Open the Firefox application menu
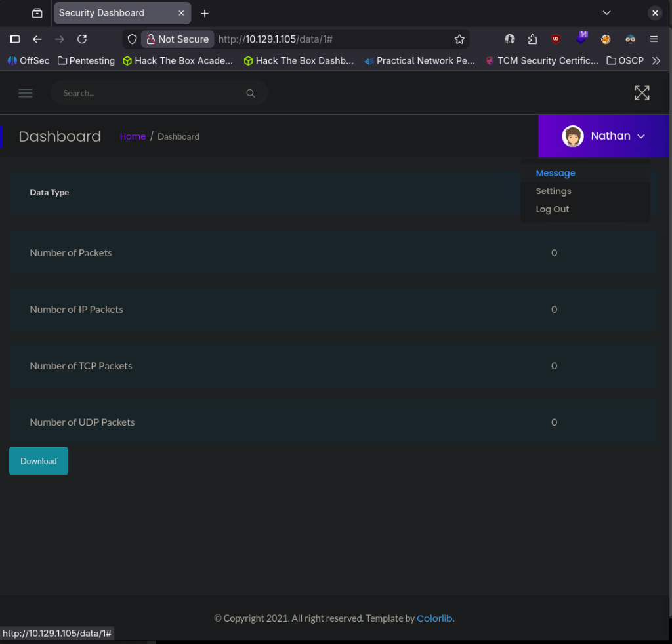Image resolution: width=672 pixels, height=644 pixels. click(654, 39)
